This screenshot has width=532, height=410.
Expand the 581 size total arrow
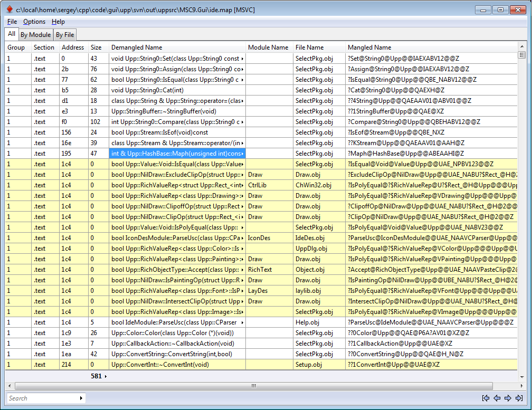106,376
